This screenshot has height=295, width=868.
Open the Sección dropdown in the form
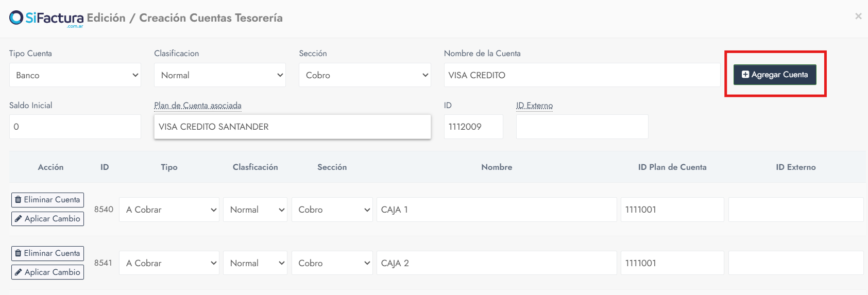pyautogui.click(x=365, y=75)
